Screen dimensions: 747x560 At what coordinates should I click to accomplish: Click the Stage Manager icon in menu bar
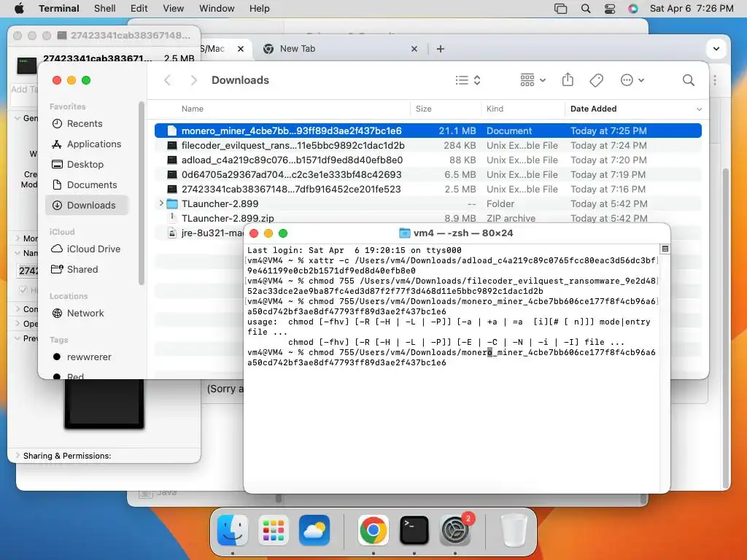[561, 8]
